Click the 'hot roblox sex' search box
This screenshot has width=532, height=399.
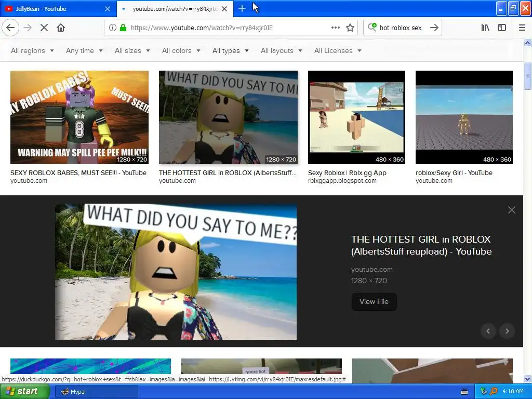click(x=402, y=28)
